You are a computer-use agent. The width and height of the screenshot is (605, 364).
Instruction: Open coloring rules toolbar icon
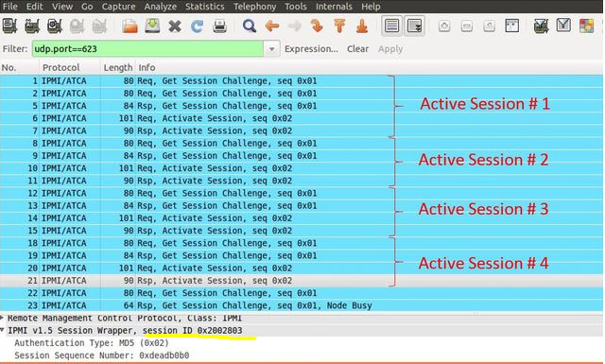point(586,26)
